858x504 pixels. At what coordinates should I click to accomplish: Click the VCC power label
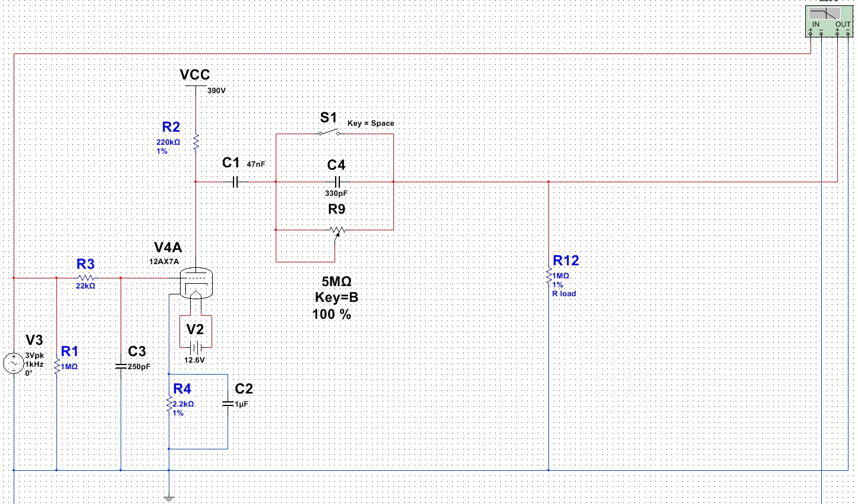195,75
